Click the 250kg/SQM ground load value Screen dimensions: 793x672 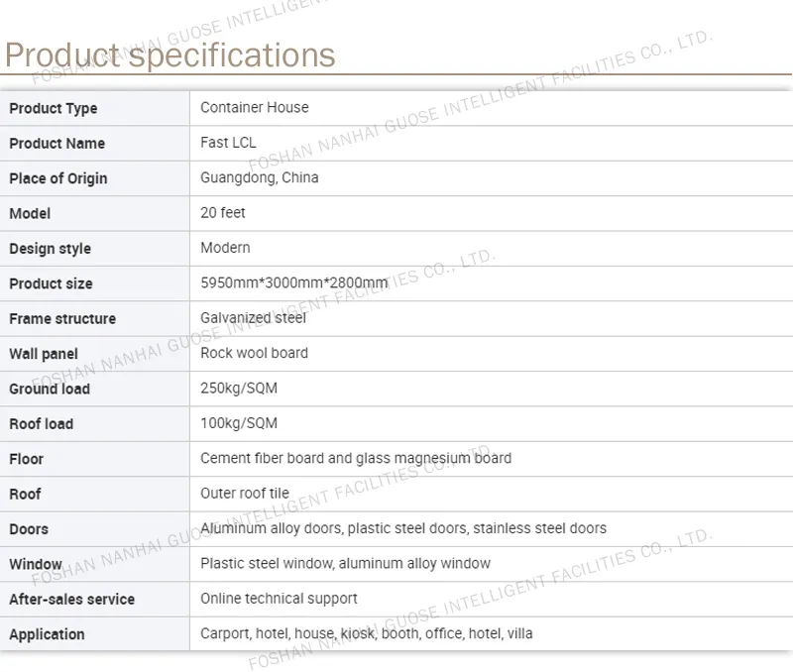click(239, 389)
